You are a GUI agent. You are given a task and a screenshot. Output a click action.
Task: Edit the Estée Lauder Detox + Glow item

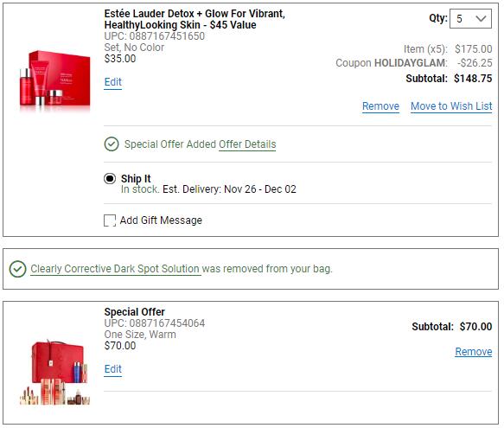pyautogui.click(x=113, y=82)
